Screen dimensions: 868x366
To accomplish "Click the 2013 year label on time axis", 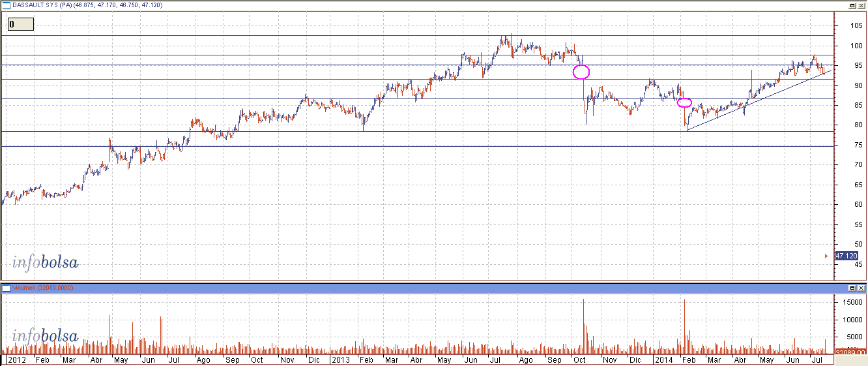I will (340, 359).
